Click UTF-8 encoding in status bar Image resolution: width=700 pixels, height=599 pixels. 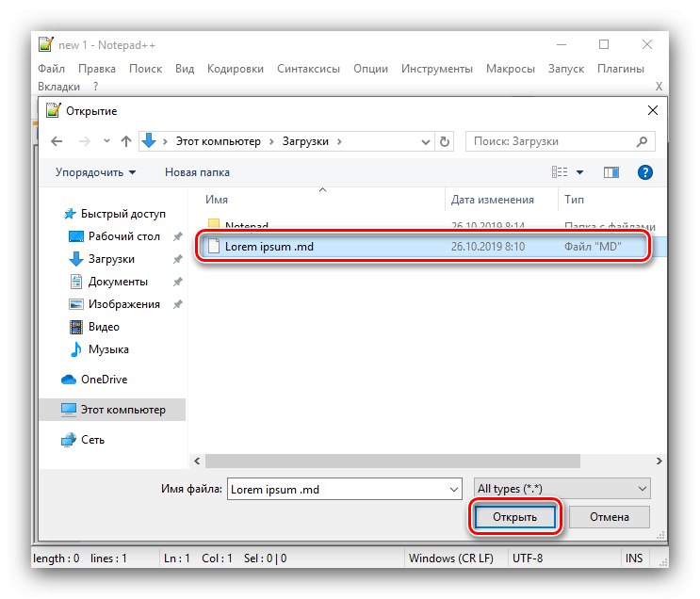coord(528,559)
